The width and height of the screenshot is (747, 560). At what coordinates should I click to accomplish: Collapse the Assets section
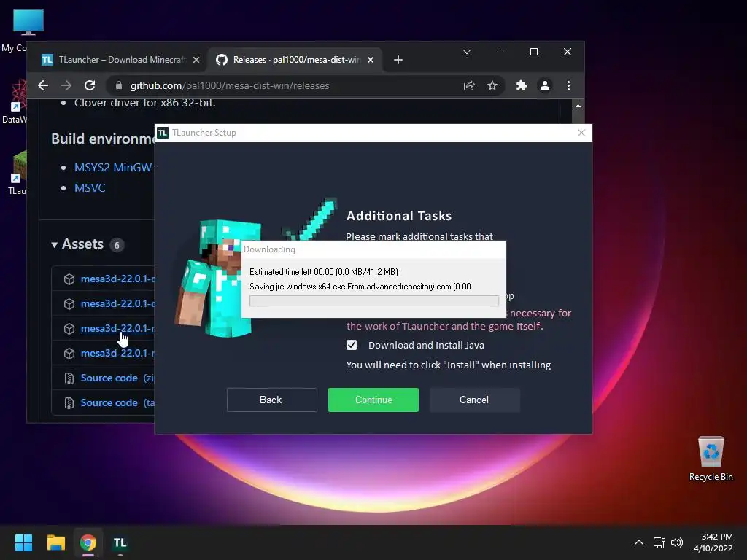coord(54,245)
